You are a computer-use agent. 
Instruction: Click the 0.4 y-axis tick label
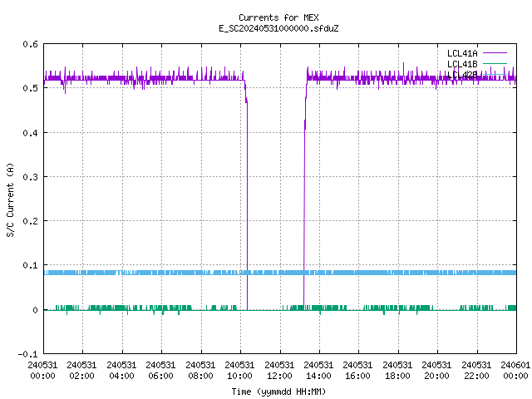[x=31, y=133]
